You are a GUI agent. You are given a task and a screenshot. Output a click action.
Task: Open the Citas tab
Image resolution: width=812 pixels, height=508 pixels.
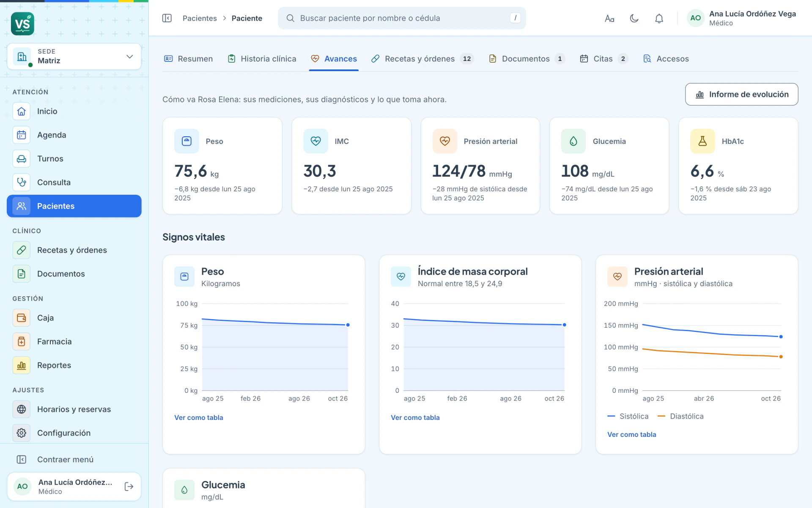point(604,59)
